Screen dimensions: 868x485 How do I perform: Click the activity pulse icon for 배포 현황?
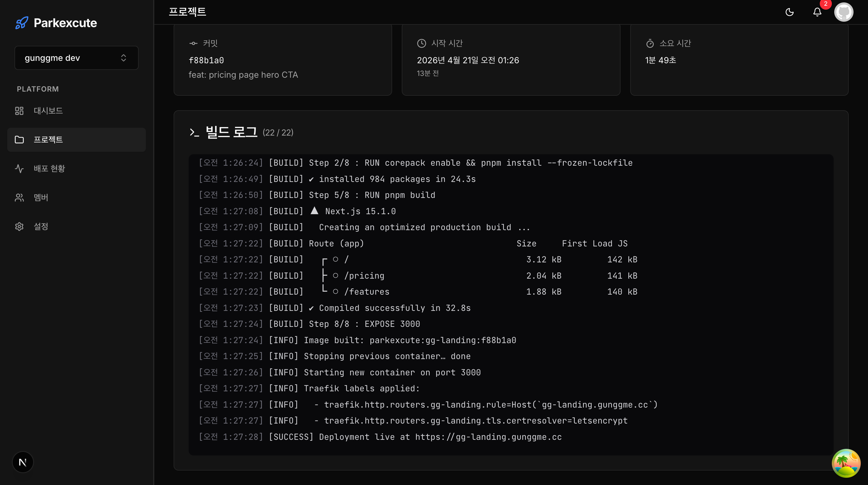tap(19, 168)
